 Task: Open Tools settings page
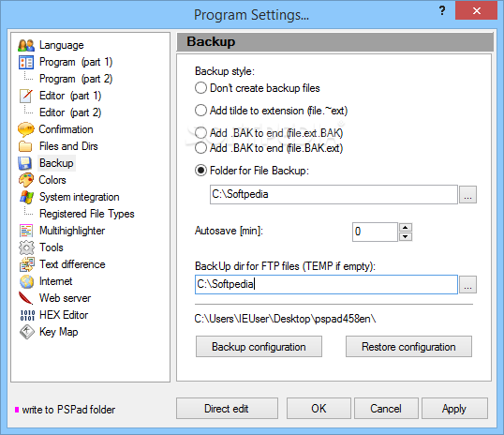(52, 247)
